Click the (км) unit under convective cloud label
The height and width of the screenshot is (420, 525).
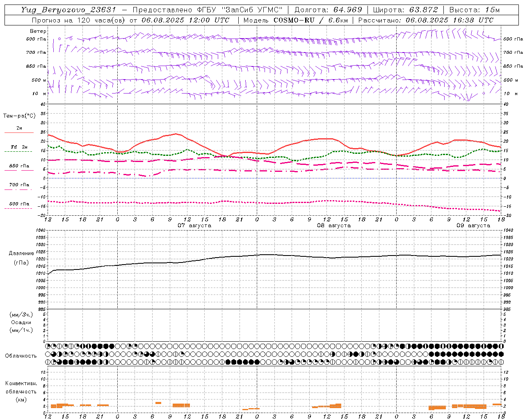[21, 399]
